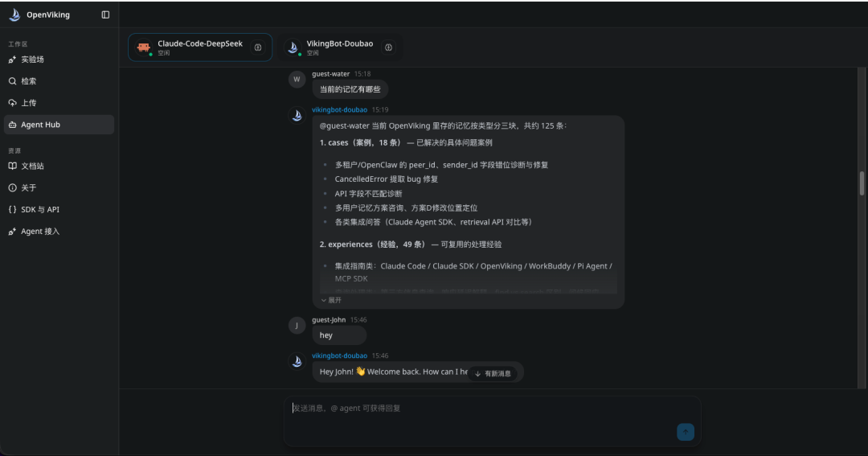Screen dimensions: 868x456
Task: Click the 多用户记忆方案咨询 bullet
Action: click(406, 207)
